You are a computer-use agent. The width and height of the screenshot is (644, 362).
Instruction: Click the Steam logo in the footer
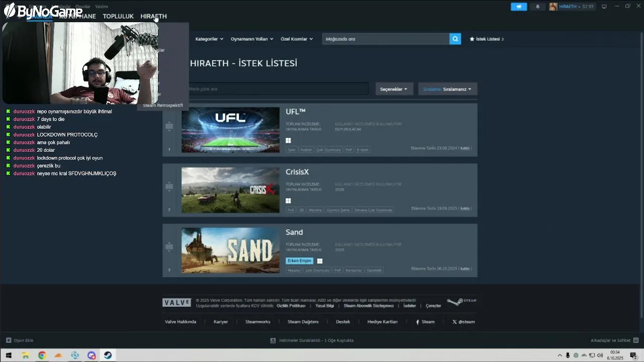tap(461, 302)
